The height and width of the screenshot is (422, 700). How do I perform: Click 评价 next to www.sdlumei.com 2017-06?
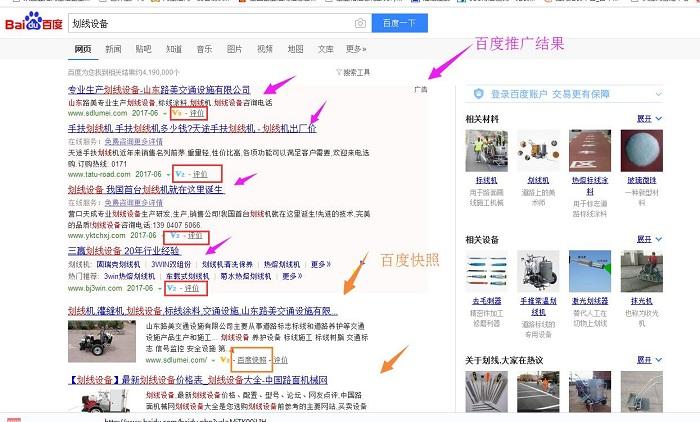(x=196, y=113)
